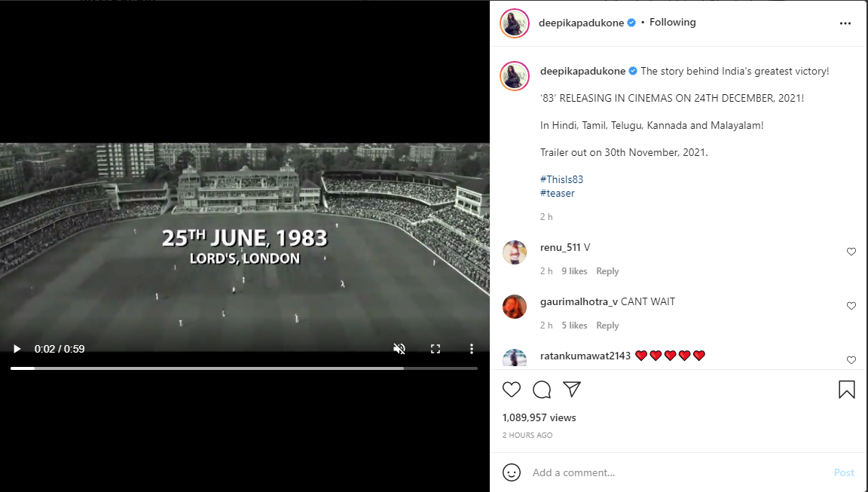This screenshot has width=868, height=492.
Task: Like the post with heart icon
Action: pyautogui.click(x=512, y=390)
